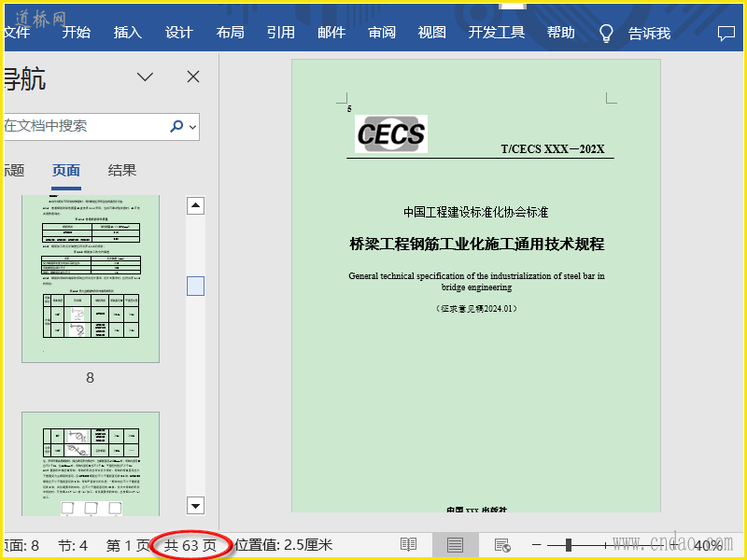Click the 第 1 页 status bar entry
Viewport: 747px width, 560px height.
pyautogui.click(x=128, y=545)
